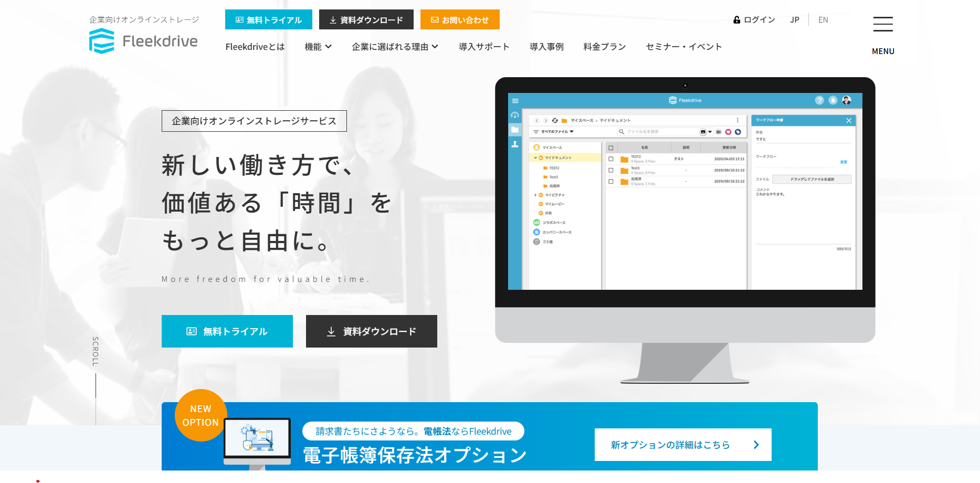Open the hamburger MENU icon
980x483 pixels.
point(883,24)
